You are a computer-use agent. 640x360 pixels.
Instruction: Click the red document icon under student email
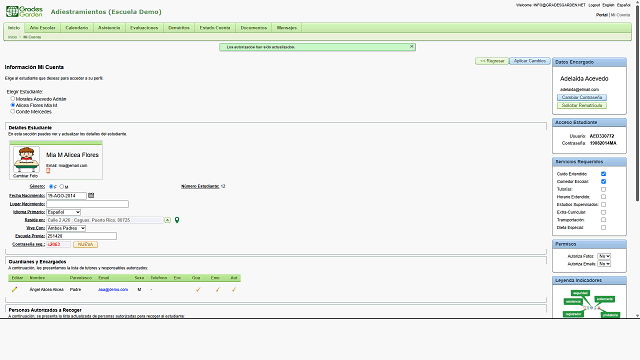[48, 171]
